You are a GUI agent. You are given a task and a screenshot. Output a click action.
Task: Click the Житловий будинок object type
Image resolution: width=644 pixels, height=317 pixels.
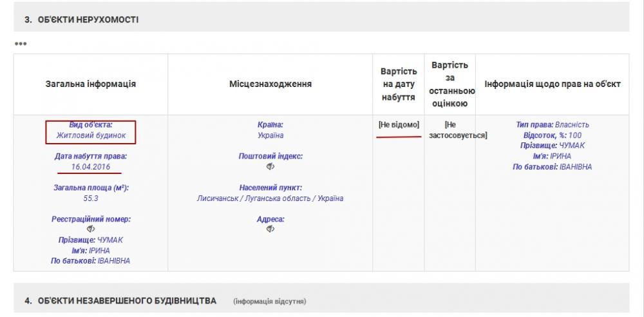[91, 135]
